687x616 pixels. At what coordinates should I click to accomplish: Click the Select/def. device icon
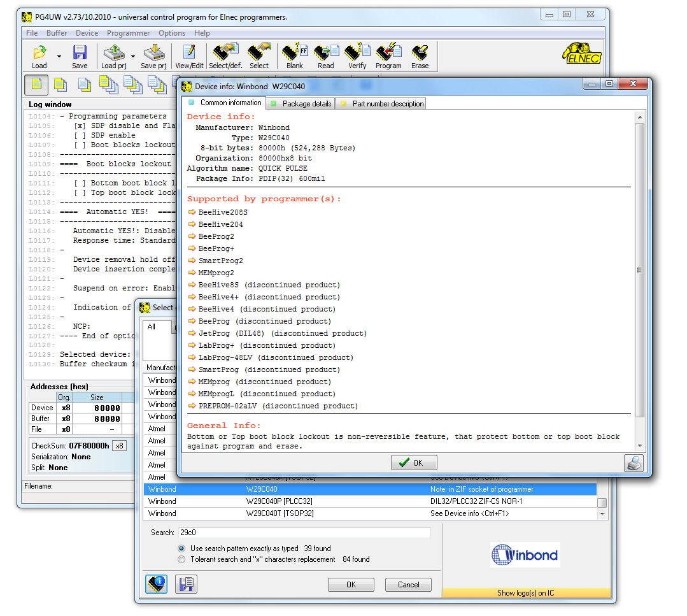tap(225, 57)
